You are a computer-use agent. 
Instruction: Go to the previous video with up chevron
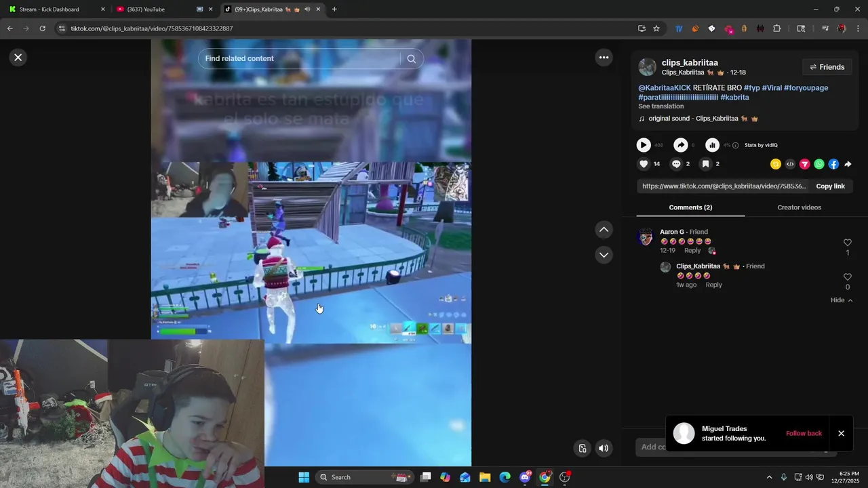[x=604, y=230]
